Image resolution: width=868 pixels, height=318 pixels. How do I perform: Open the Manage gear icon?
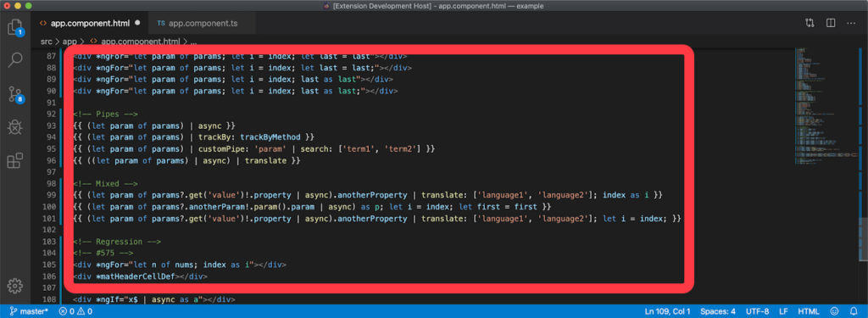(15, 286)
